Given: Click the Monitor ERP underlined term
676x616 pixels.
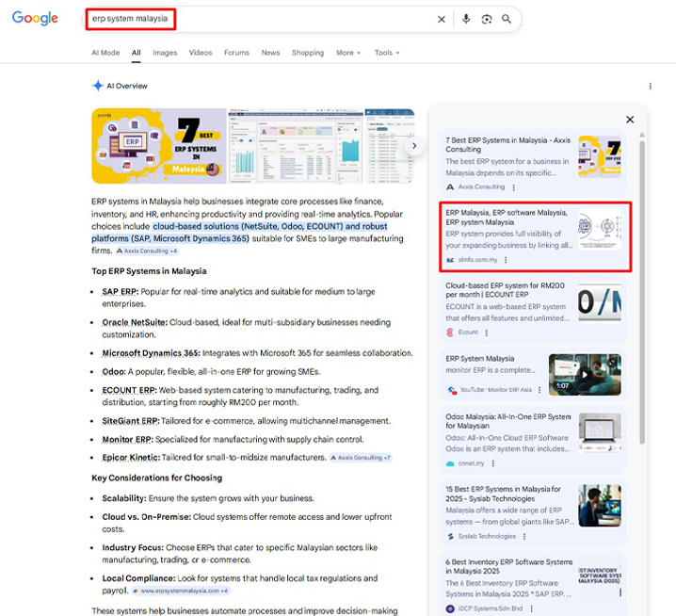Looking at the screenshot, I should (x=127, y=439).
